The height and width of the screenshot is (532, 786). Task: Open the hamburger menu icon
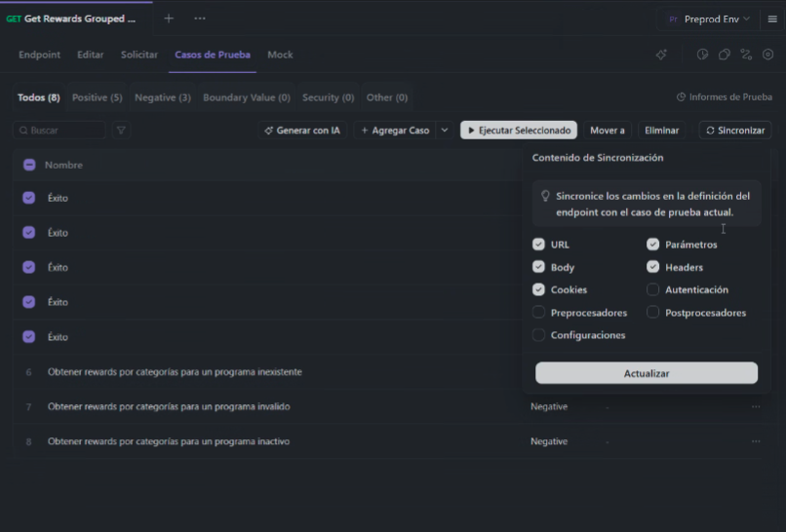[x=772, y=19]
